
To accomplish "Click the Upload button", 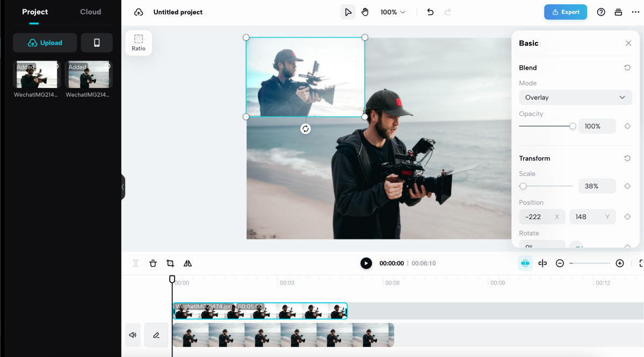I will pyautogui.click(x=45, y=43).
